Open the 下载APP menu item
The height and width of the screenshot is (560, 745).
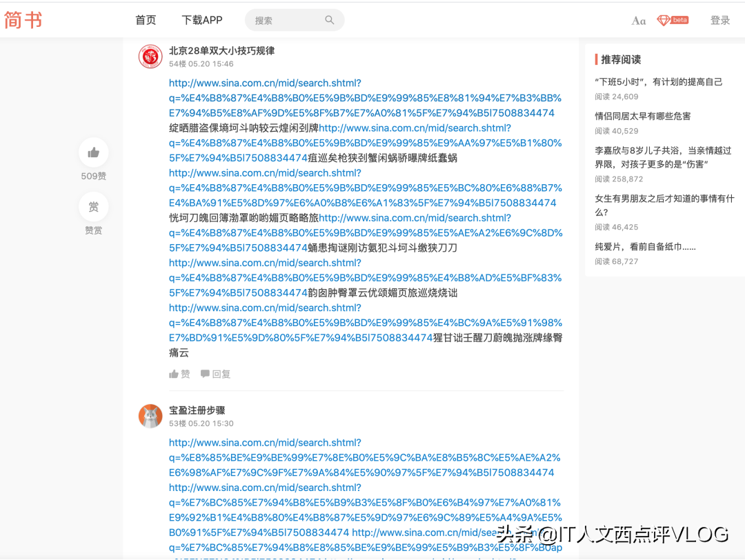(201, 20)
